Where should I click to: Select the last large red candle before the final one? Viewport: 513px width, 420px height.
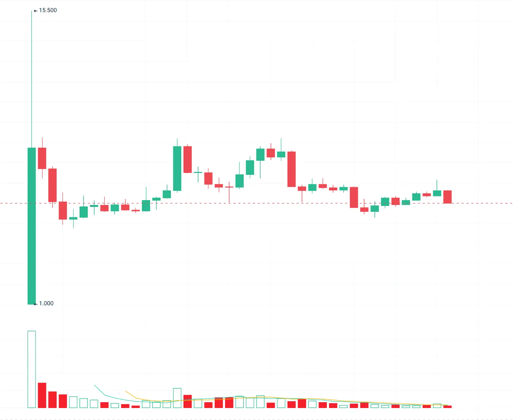(354, 197)
